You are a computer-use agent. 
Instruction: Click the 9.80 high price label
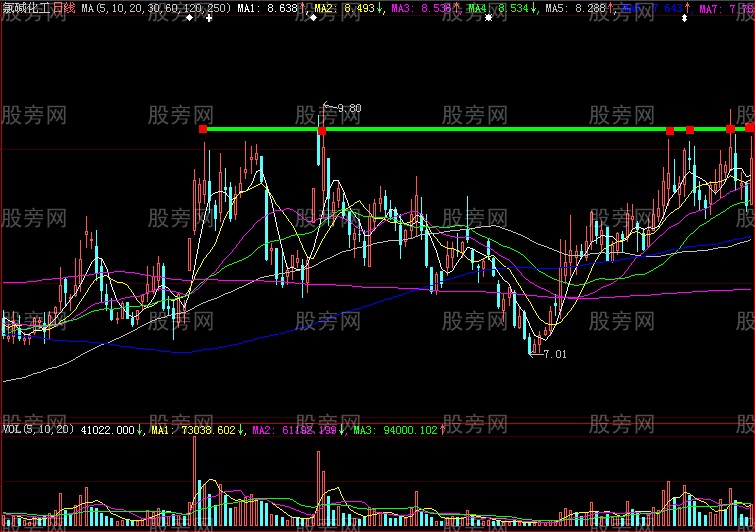349,108
